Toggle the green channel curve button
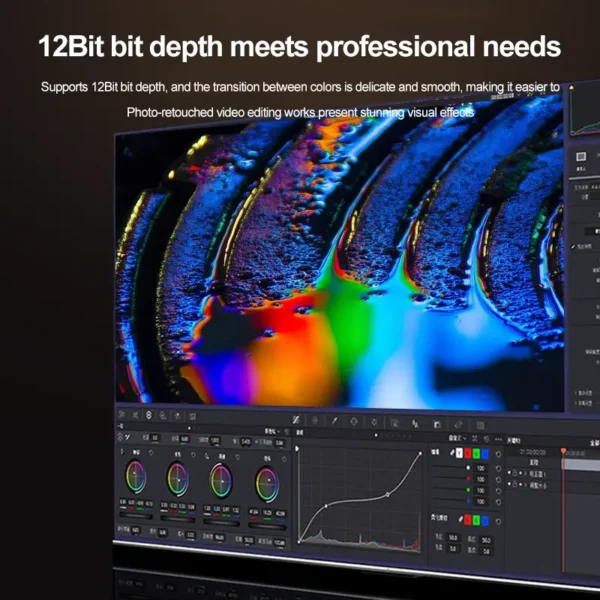This screenshot has width=600, height=600. pyautogui.click(x=476, y=454)
